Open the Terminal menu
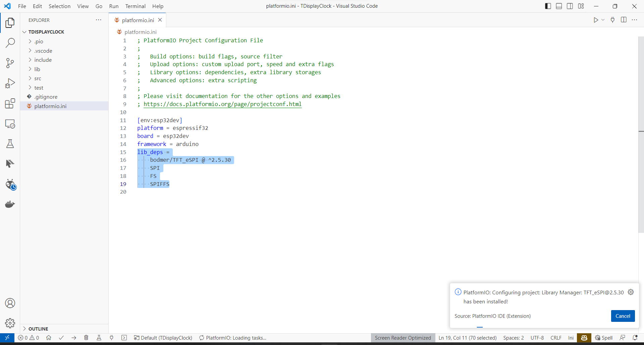 pyautogui.click(x=135, y=6)
